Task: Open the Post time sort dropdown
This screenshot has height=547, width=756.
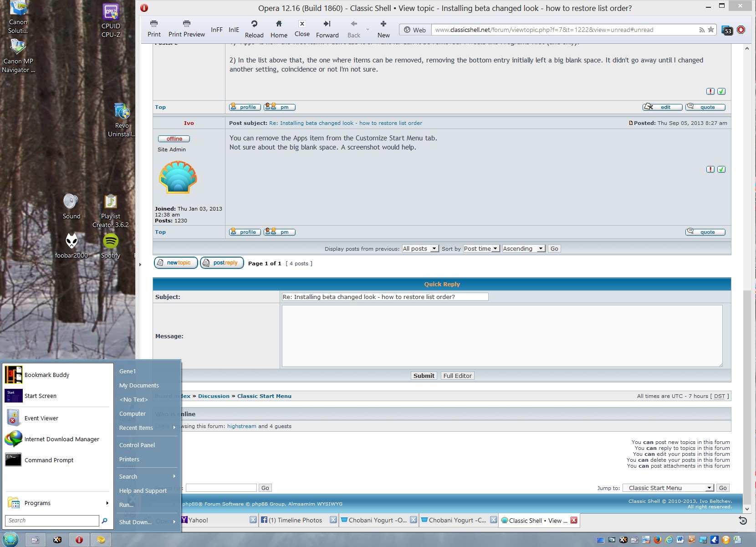Action: coord(481,248)
